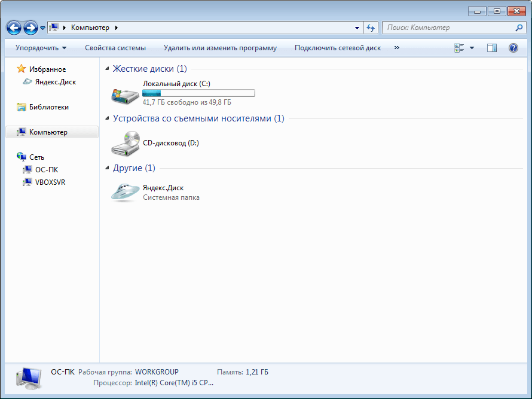Open the view options dropdown arrow
532x399 pixels.
tap(472, 48)
